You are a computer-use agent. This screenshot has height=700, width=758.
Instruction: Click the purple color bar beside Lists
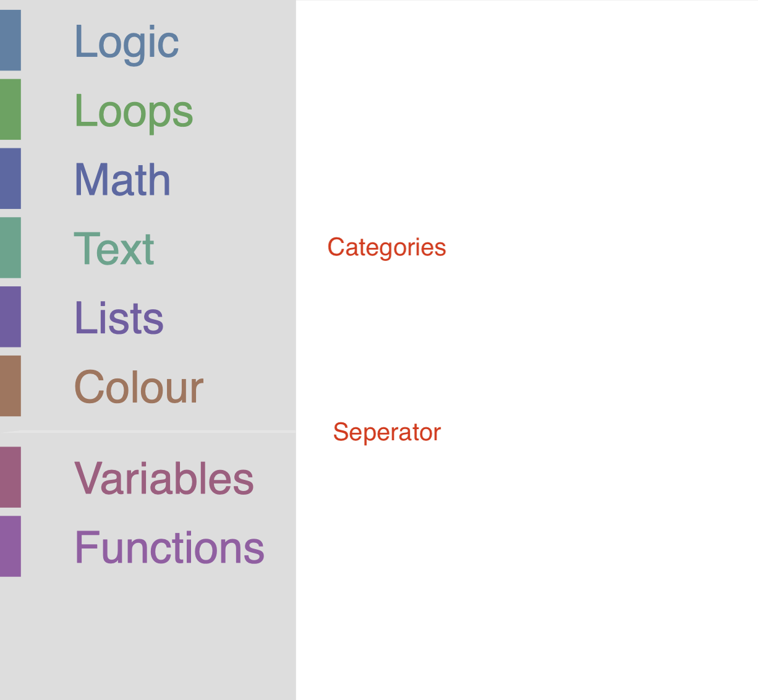coord(10,317)
